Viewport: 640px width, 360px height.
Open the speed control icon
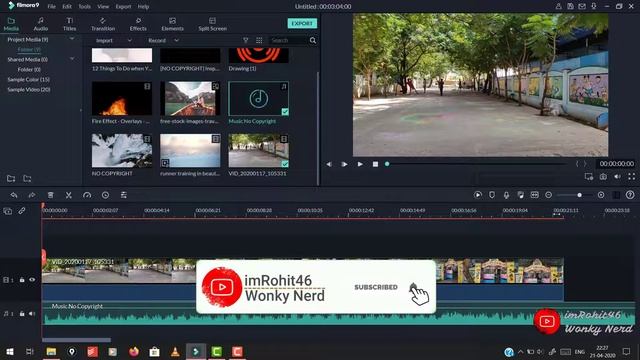pos(87,195)
